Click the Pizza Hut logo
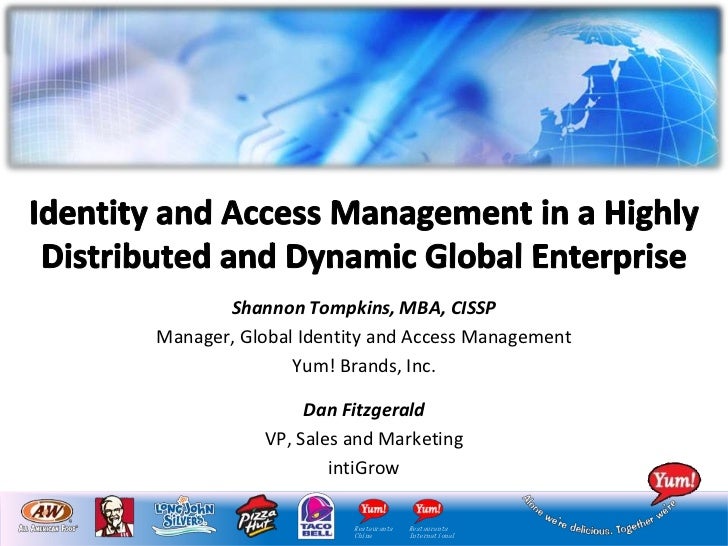728x546 pixels. 257,516
